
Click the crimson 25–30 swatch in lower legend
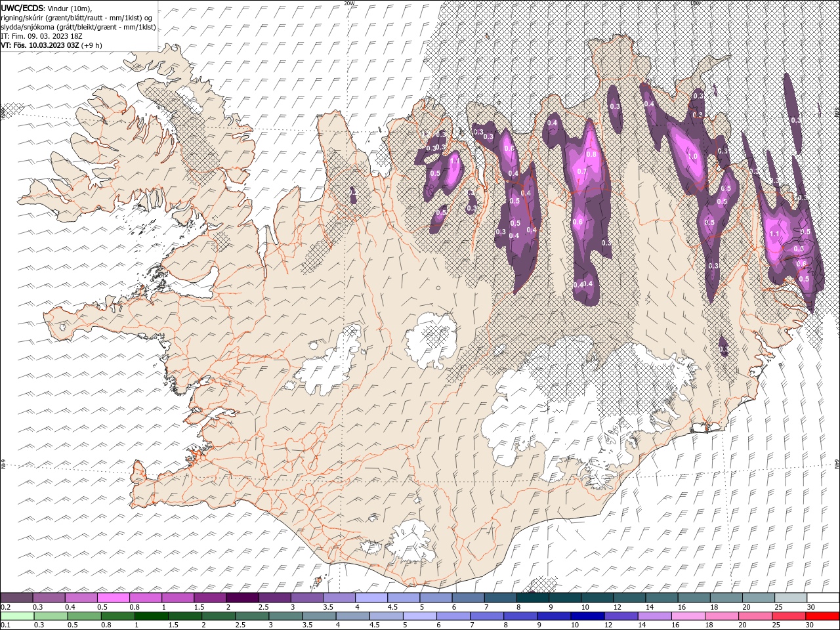pyautogui.click(x=789, y=616)
